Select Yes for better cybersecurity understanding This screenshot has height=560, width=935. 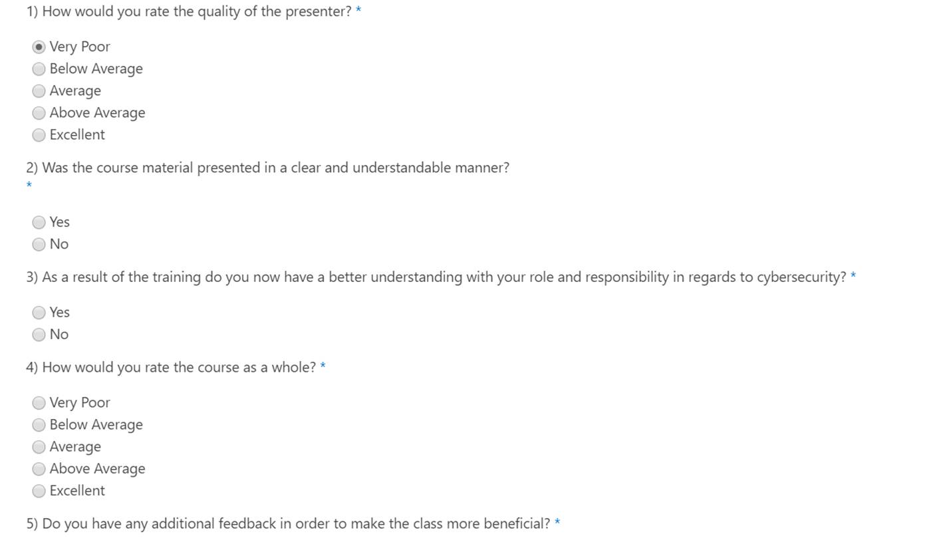coord(39,313)
